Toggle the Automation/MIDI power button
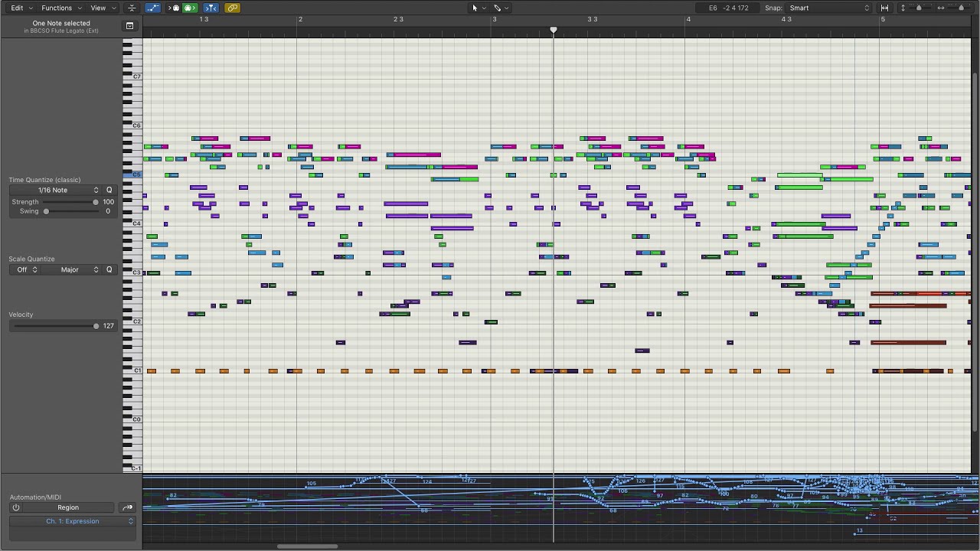The image size is (980, 551). click(x=15, y=507)
